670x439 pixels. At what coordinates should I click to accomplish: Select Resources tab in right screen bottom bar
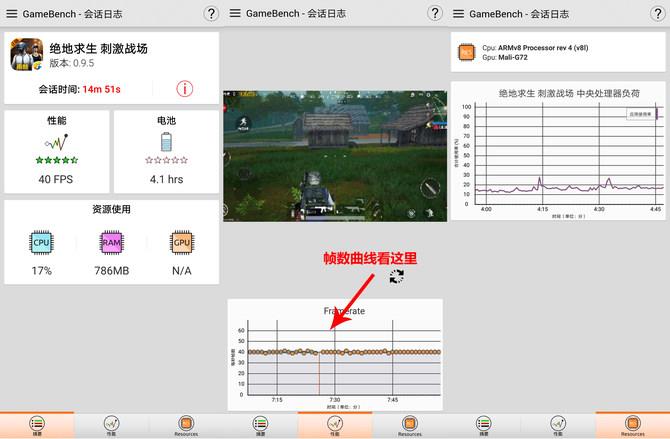pyautogui.click(x=633, y=425)
